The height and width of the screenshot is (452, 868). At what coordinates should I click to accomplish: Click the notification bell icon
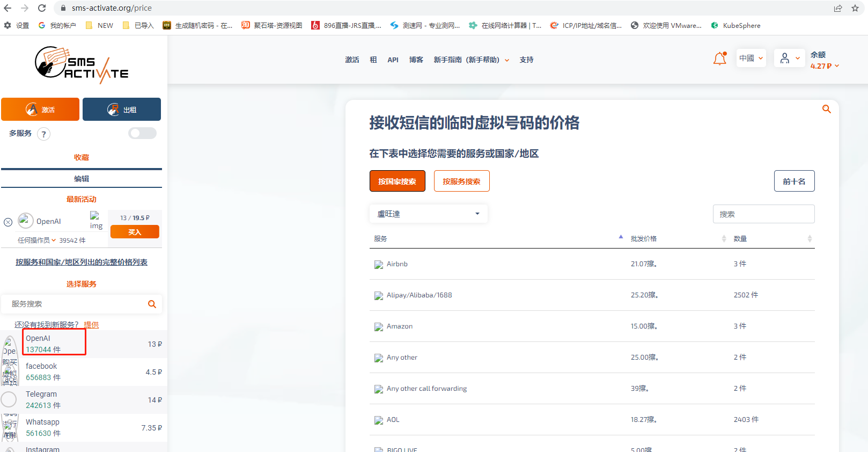click(719, 59)
